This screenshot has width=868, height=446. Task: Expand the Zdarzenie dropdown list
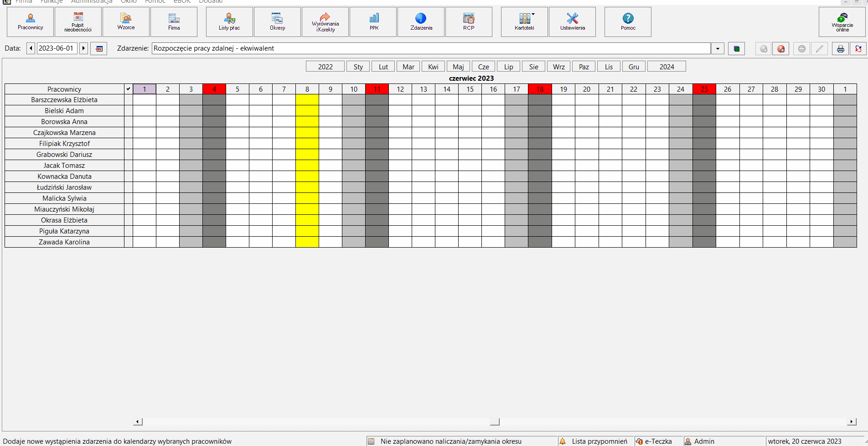click(718, 48)
